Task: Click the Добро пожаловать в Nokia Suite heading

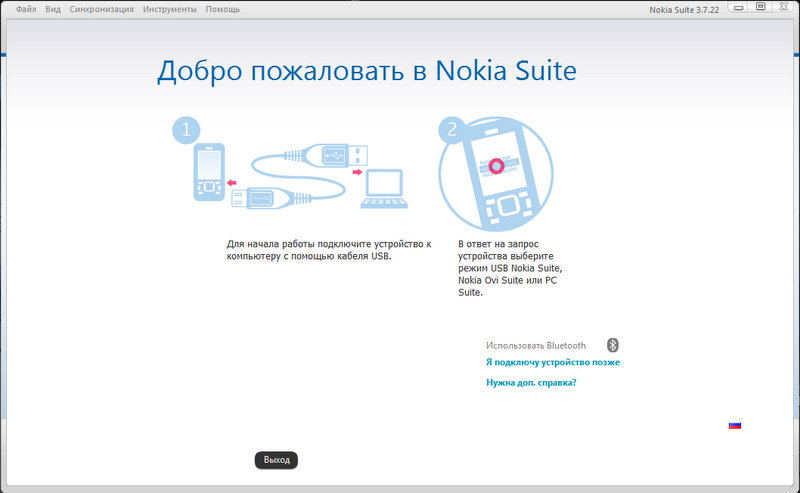Action: pos(367,71)
